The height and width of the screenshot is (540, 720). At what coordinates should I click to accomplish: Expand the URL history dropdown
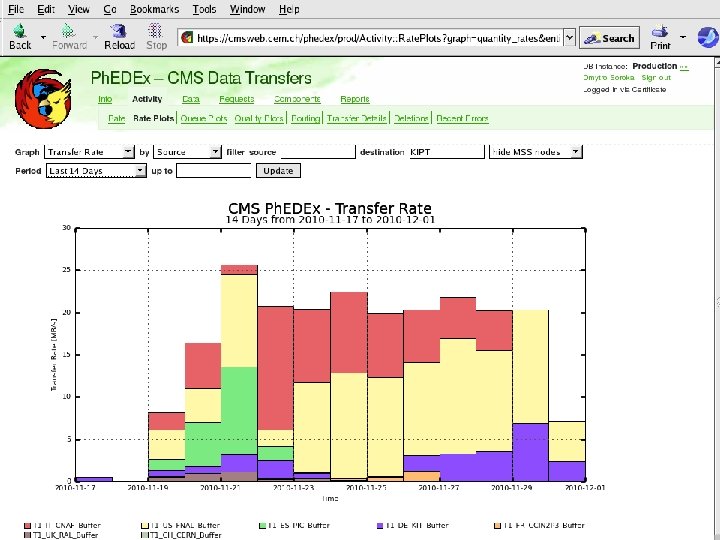569,38
